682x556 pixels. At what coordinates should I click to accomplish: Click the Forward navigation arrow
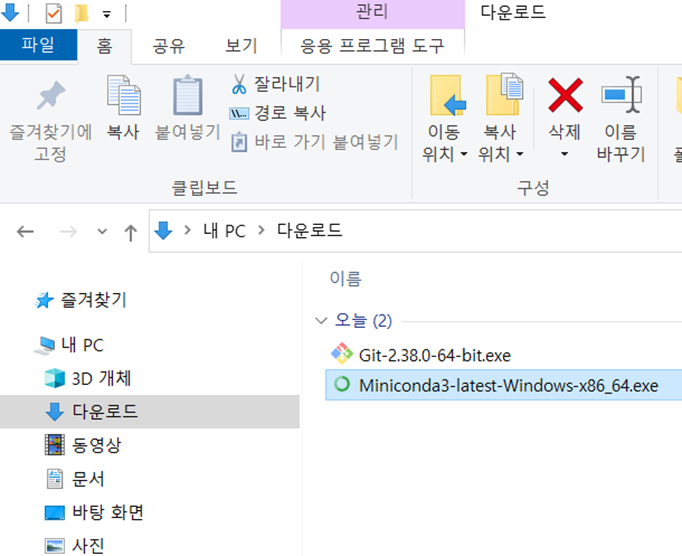pos(68,231)
